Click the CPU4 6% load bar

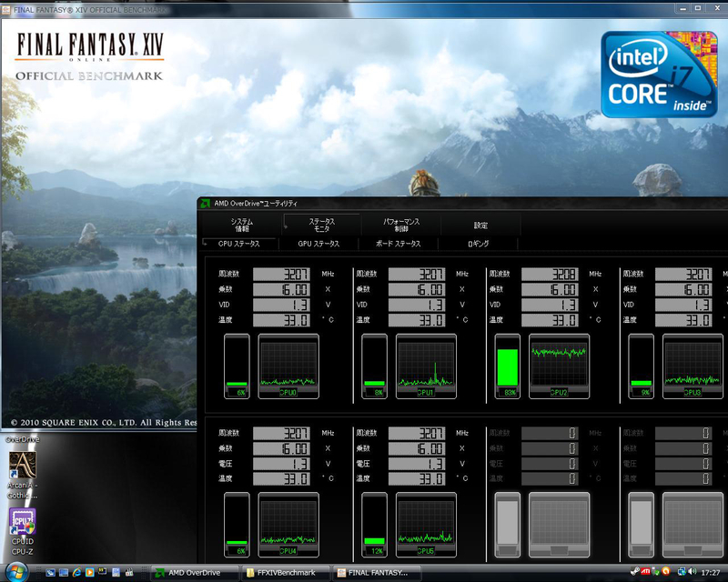(x=237, y=525)
